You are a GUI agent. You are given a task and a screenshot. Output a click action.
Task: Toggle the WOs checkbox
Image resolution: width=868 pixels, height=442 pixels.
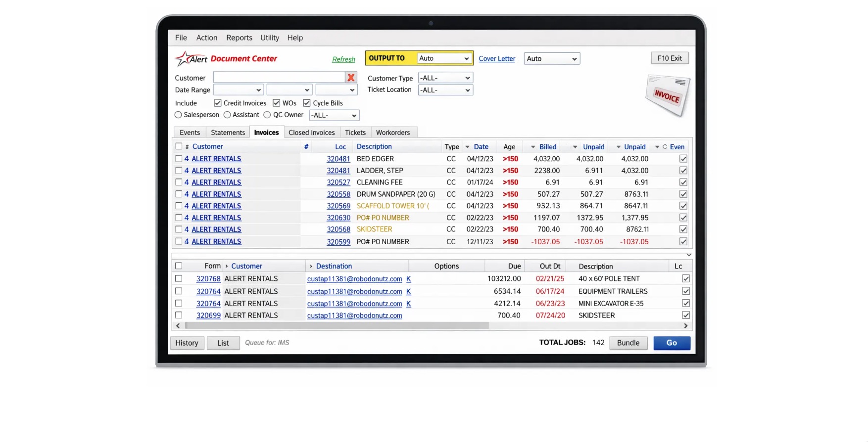coord(277,103)
